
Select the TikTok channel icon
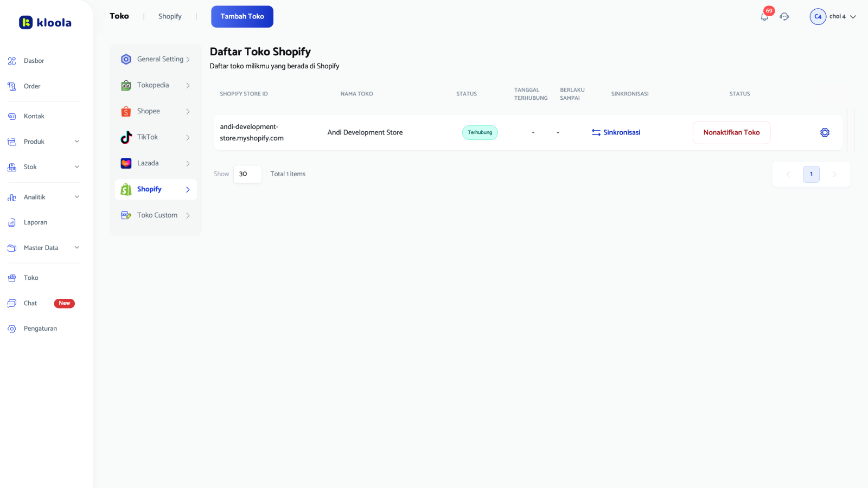tap(126, 137)
